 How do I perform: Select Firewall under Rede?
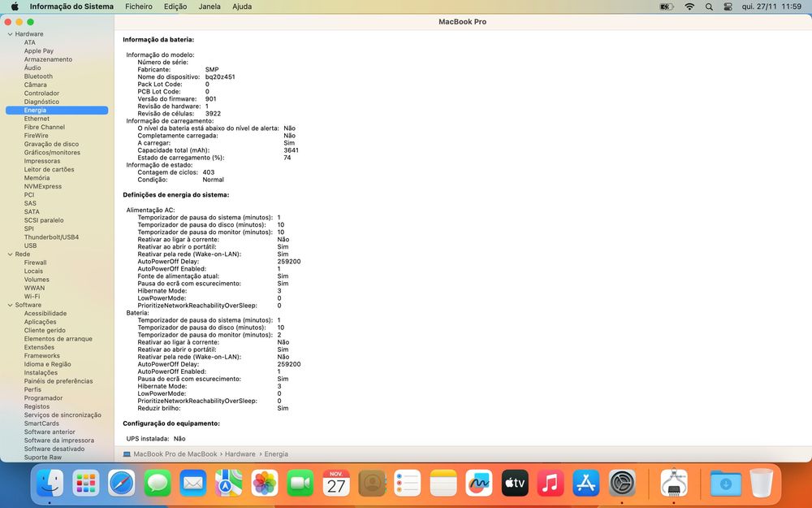(x=35, y=263)
